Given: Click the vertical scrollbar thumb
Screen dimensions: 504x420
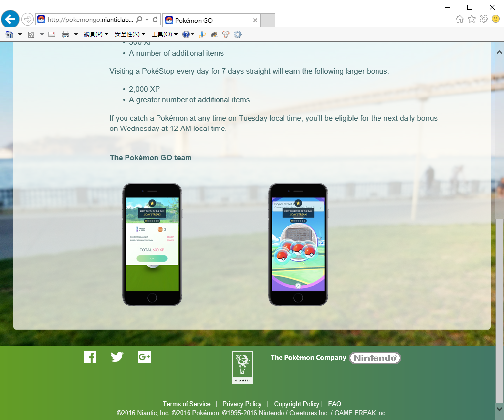Looking at the screenshot, I should tap(499, 311).
